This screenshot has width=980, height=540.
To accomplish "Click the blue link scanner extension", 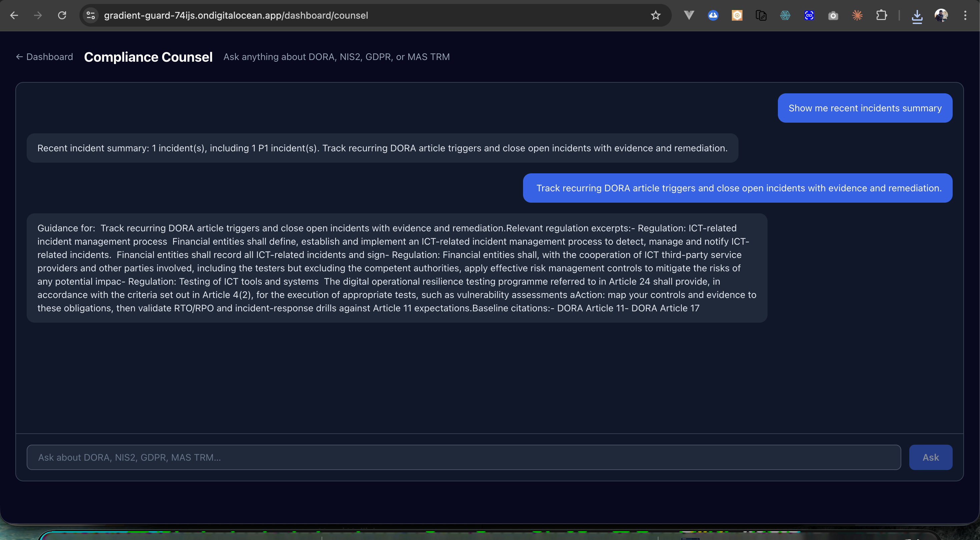I will [x=809, y=15].
